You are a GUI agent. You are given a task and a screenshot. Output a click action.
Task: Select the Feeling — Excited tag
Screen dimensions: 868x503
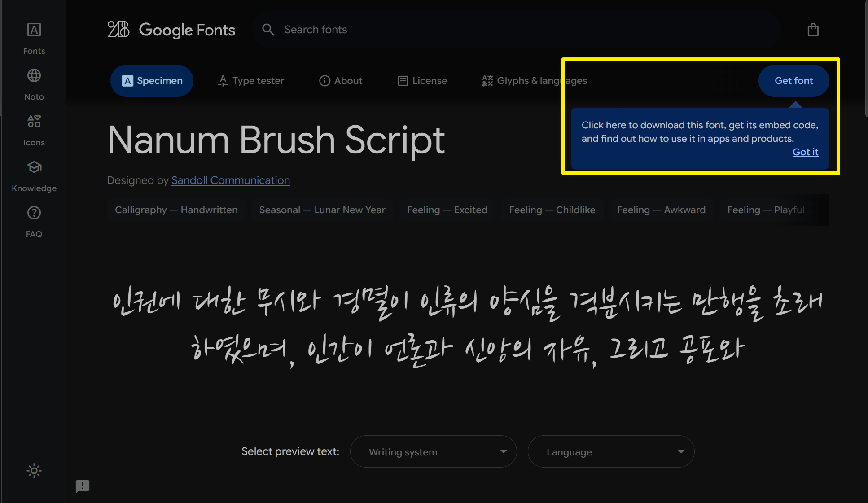[x=447, y=210]
